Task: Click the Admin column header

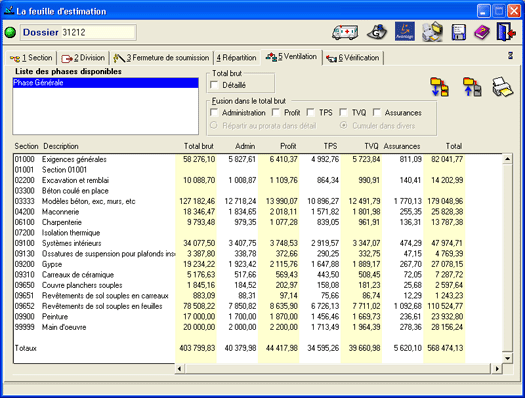Action: point(245,146)
